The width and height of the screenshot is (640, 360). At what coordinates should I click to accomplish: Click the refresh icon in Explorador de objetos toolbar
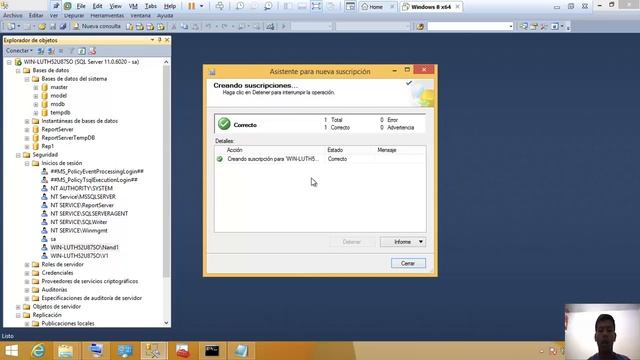[x=82, y=51]
